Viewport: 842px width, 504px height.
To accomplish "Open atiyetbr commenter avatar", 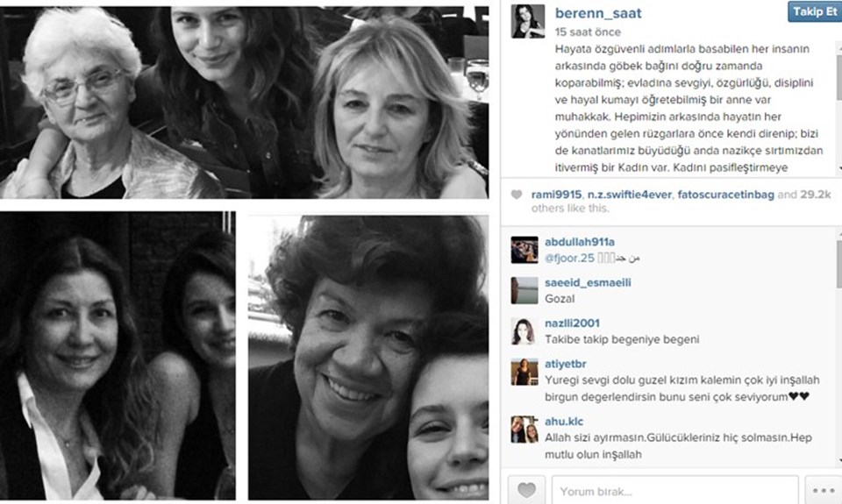I will pos(524,372).
